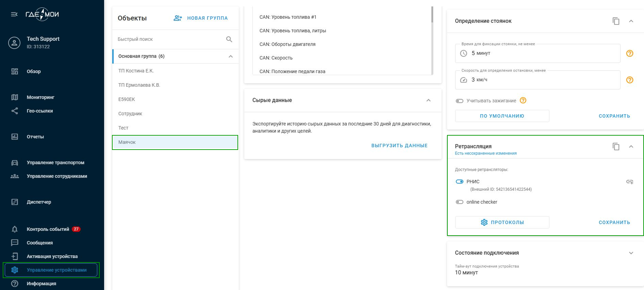Collapse the sidebar with the hamburger icon
Viewport: 644px width, 290px height.
coord(14,14)
